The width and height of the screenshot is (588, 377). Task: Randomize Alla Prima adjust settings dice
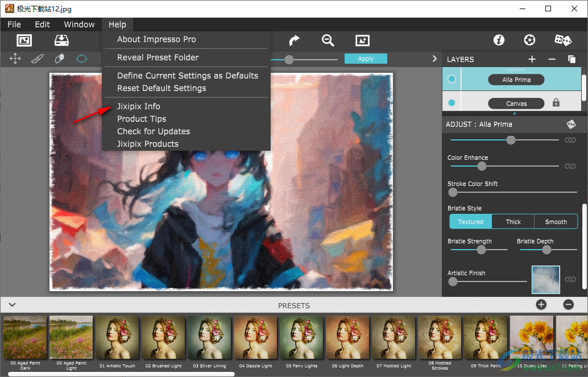[x=571, y=124]
